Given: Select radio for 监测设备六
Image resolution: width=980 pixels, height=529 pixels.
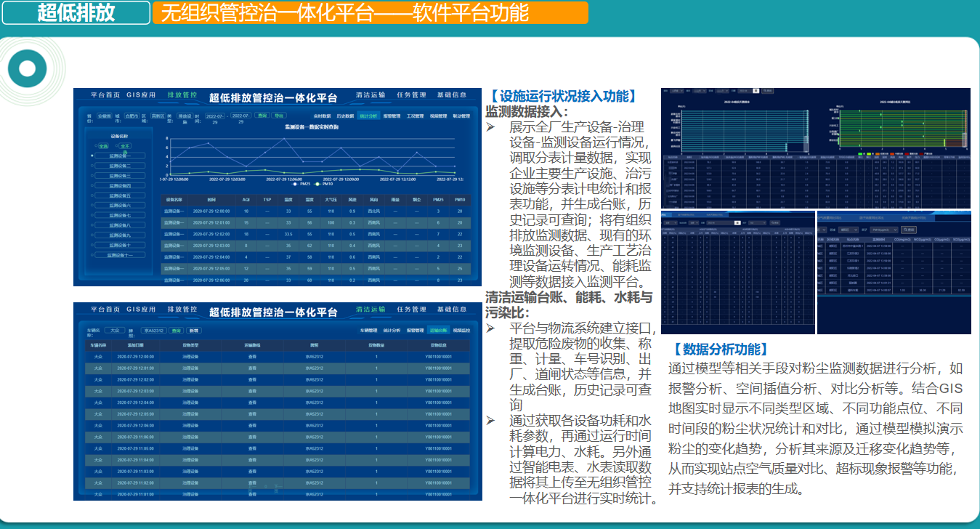Looking at the screenshot, I should 92,205.
